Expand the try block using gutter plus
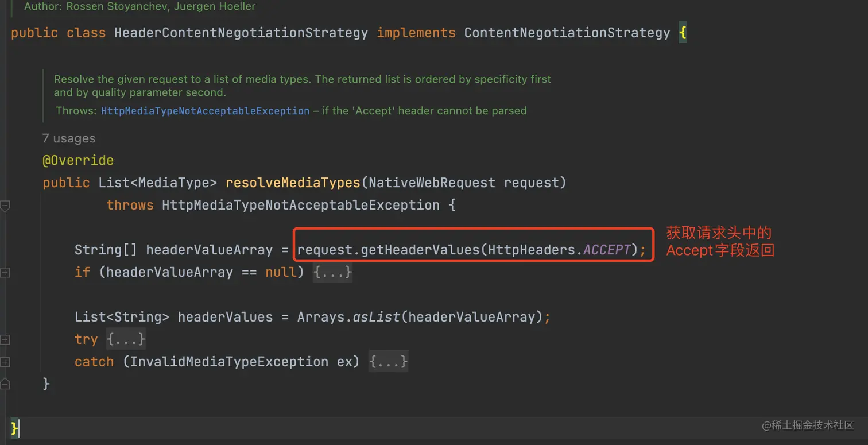 tap(5, 339)
